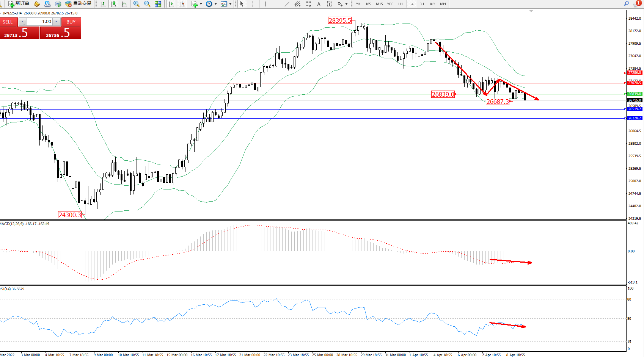Screen dimensions: 644x357
Task: Select the horizontal line drawing tool
Action: (x=276, y=4)
